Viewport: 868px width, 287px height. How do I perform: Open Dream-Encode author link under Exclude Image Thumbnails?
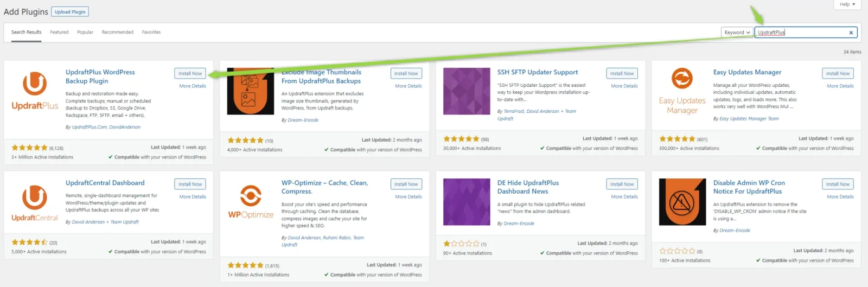coord(303,120)
